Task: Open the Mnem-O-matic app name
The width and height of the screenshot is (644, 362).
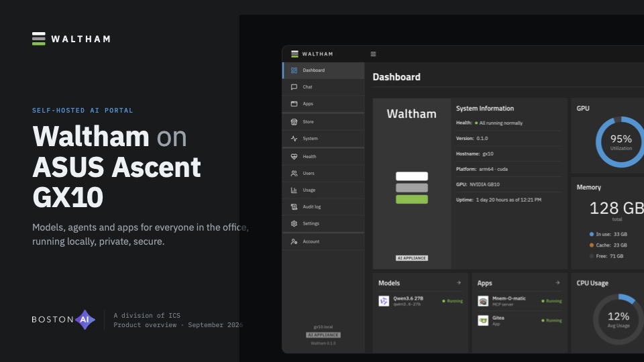Action: coord(509,298)
